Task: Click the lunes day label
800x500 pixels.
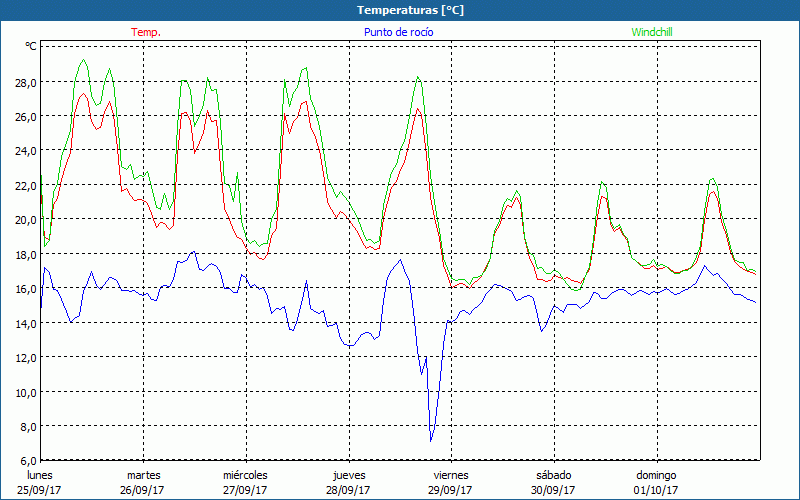Action: (40, 475)
